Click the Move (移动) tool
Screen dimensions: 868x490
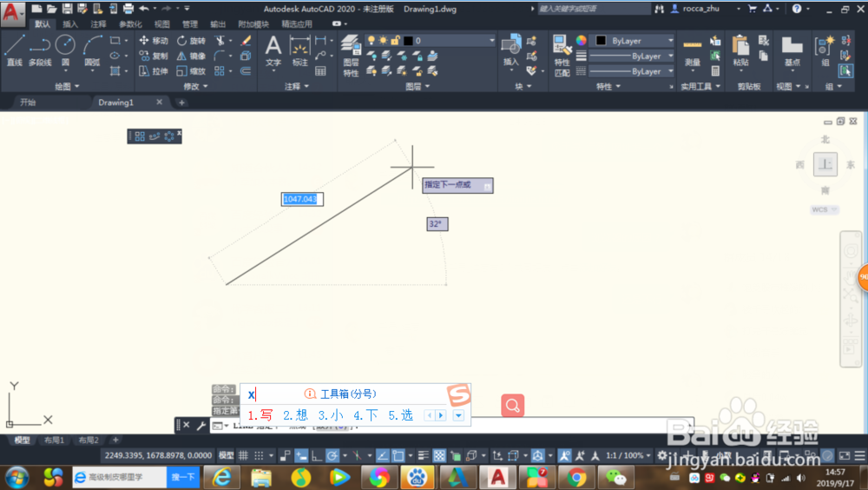(x=154, y=41)
